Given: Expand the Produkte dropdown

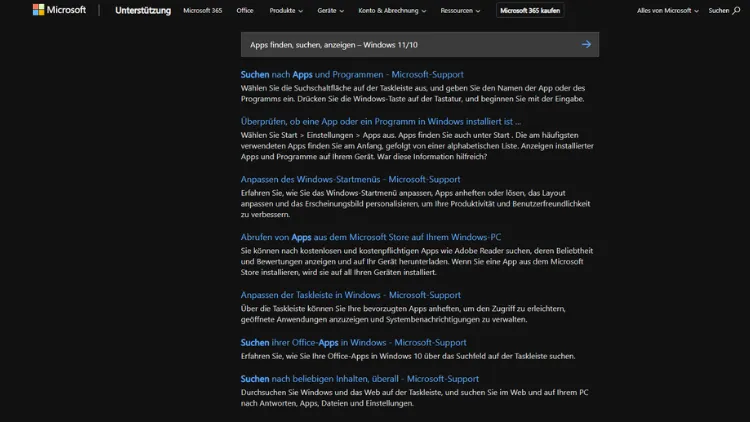Looking at the screenshot, I should (286, 11).
